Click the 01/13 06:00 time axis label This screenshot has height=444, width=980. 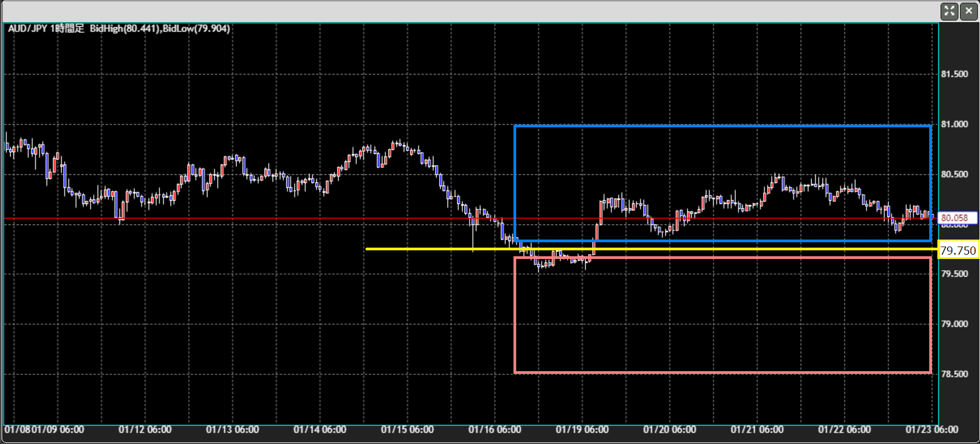coord(233,429)
